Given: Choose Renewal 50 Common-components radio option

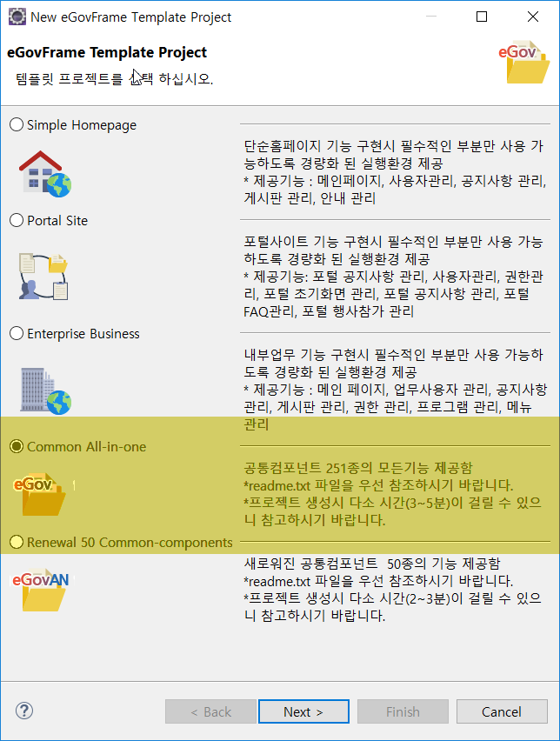Looking at the screenshot, I should pos(121,542).
